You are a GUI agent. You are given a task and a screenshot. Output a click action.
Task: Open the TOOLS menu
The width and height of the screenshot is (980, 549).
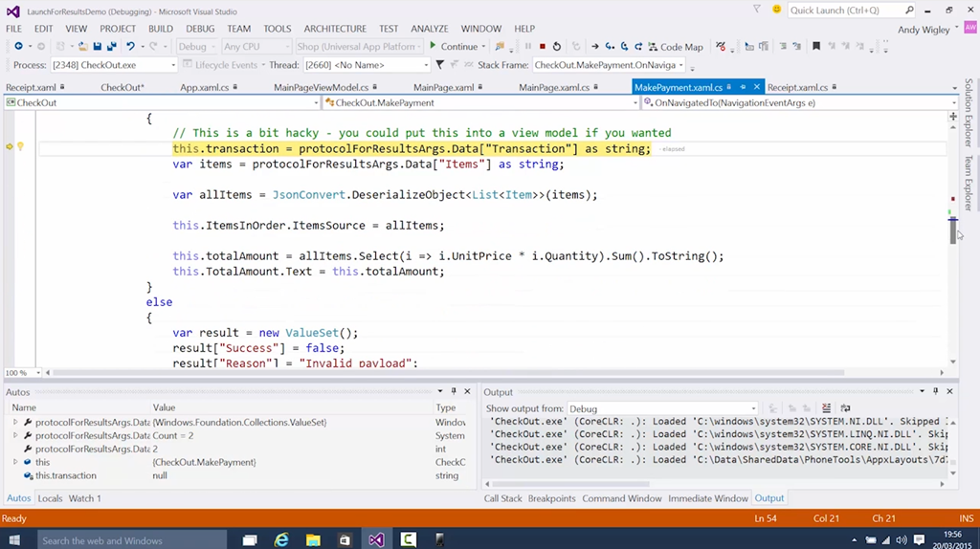(277, 28)
